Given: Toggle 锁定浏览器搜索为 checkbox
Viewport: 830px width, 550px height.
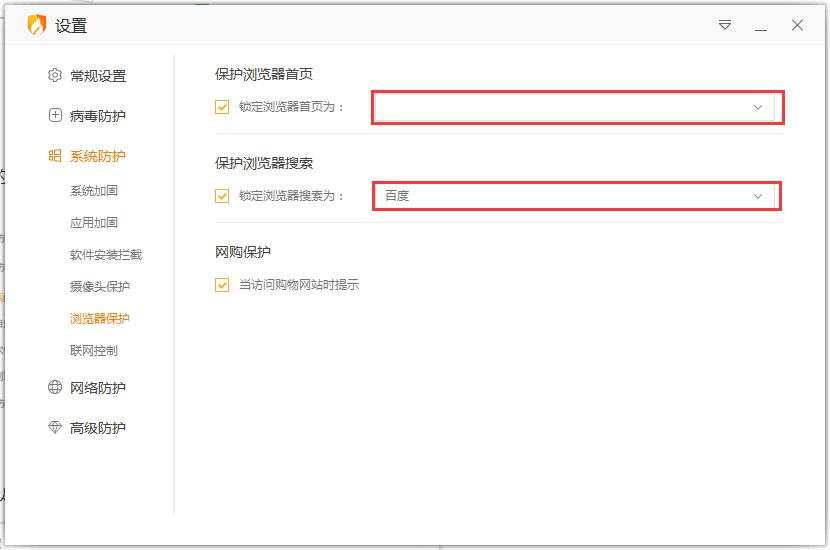Looking at the screenshot, I should coord(222,196).
